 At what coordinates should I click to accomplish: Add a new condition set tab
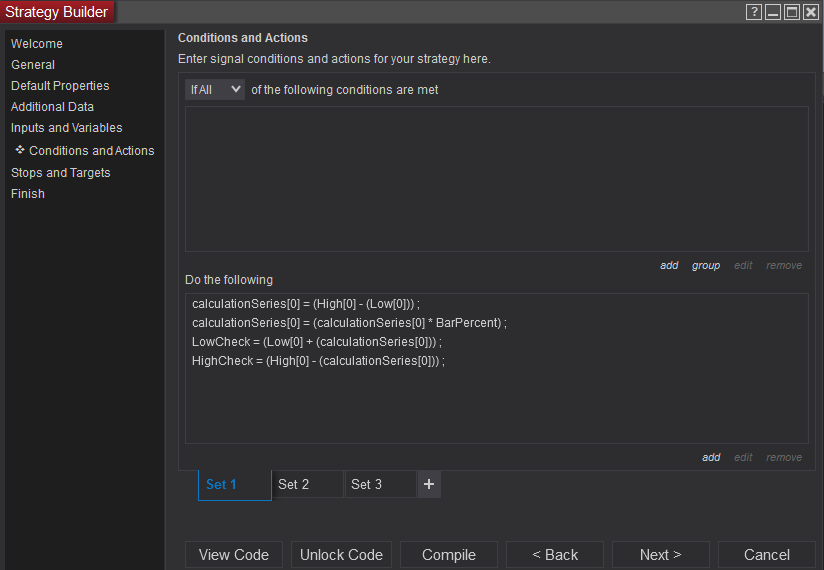coord(429,484)
